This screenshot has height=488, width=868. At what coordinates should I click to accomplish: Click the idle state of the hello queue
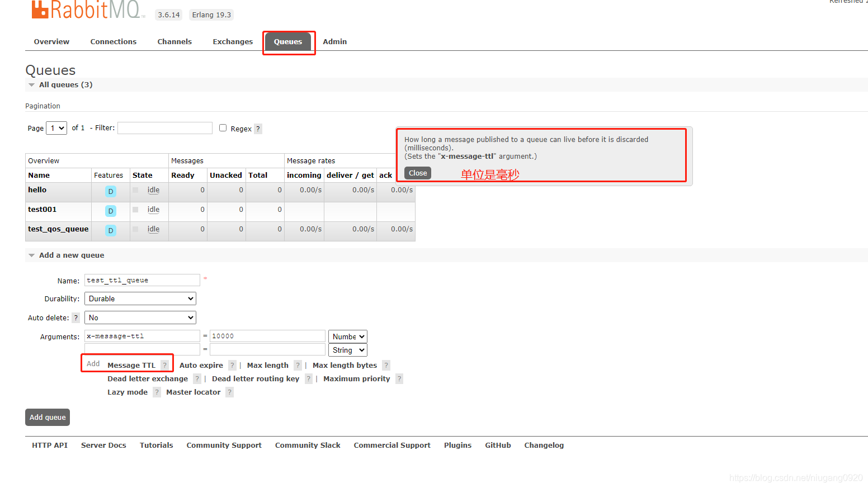point(153,190)
